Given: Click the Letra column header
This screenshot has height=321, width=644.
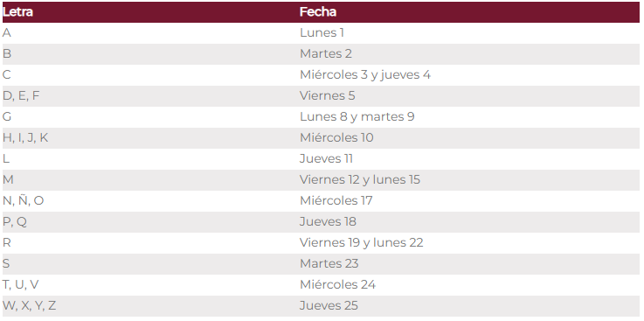Looking at the screenshot, I should 17,12.
